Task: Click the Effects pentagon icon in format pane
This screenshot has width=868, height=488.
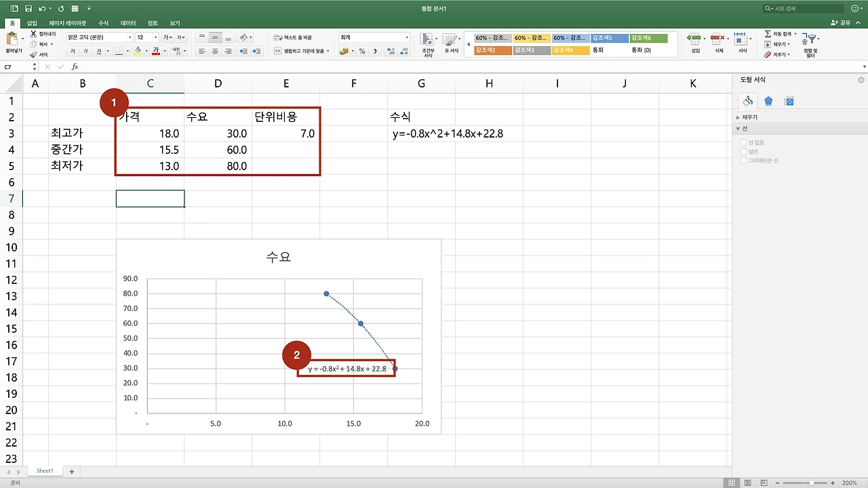Action: pos(768,101)
